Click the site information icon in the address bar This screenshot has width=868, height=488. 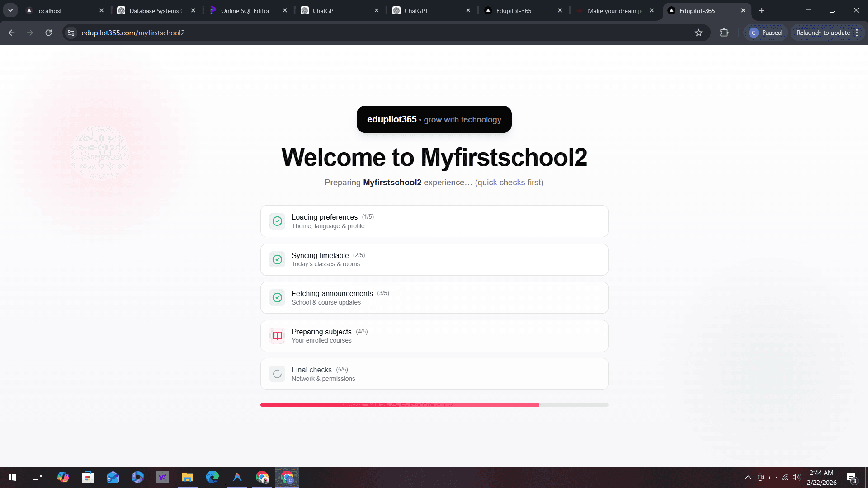pos(71,33)
